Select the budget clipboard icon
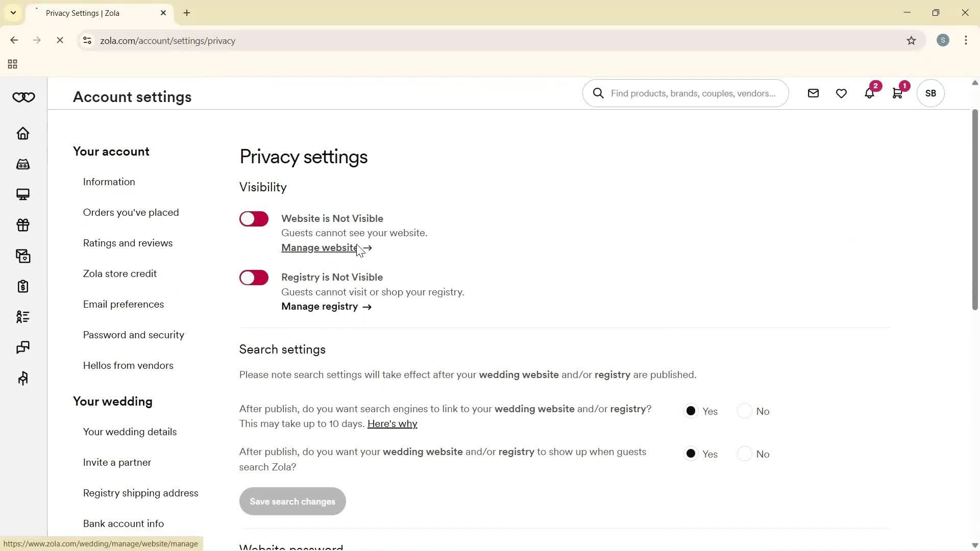Screen dimensions: 980x551 pos(23,287)
